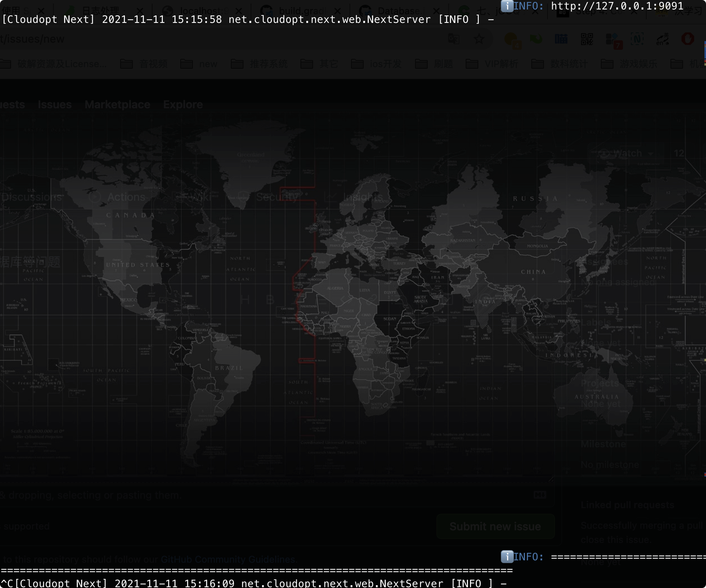Click the Markdown icon below the issue editor
This screenshot has width=706, height=588.
[x=540, y=495]
